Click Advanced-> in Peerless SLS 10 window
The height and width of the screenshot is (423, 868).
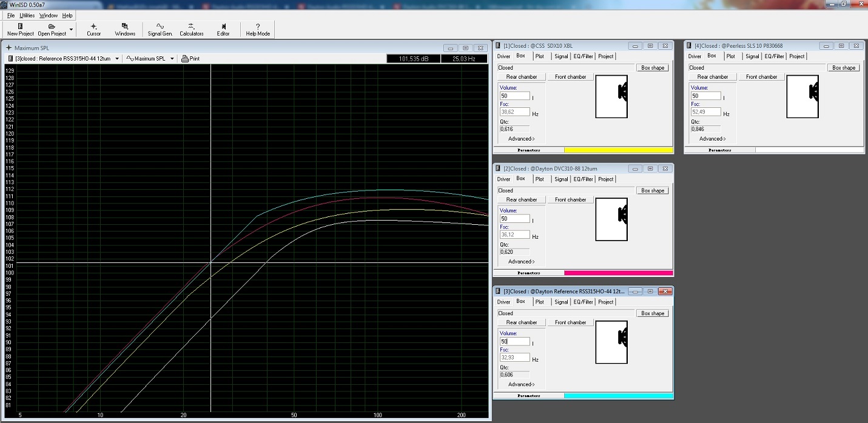point(712,139)
